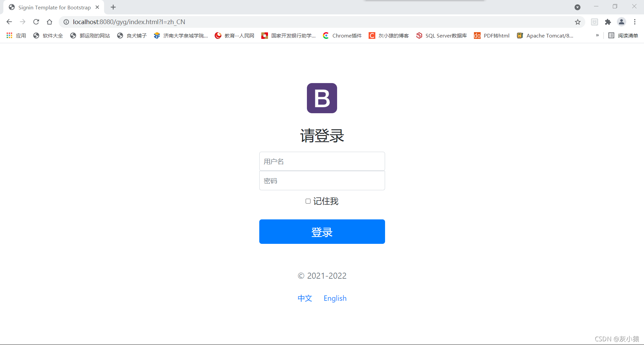Open the tab search dropdown circle
Image resolution: width=644 pixels, height=345 pixels.
577,7
